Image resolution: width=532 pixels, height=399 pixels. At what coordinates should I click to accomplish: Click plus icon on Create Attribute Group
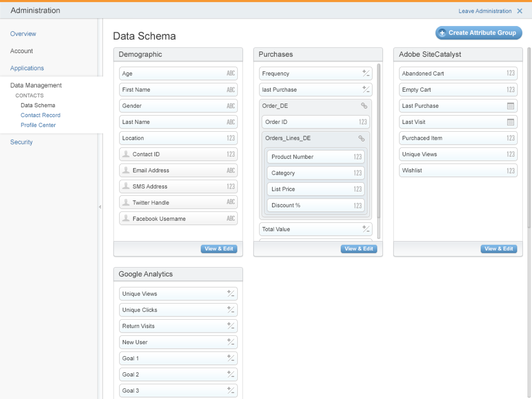click(x=442, y=33)
